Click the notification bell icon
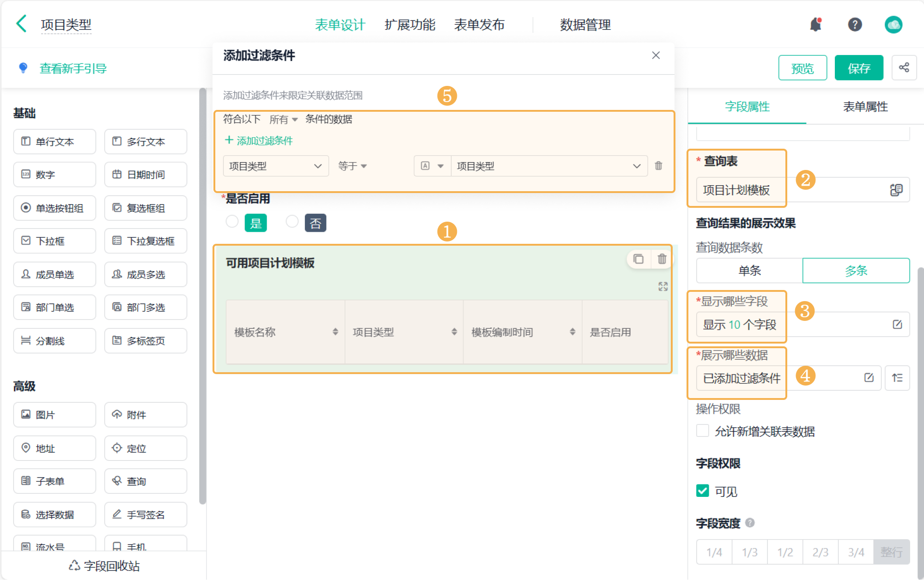Screen dimensions: 924x580 point(815,24)
